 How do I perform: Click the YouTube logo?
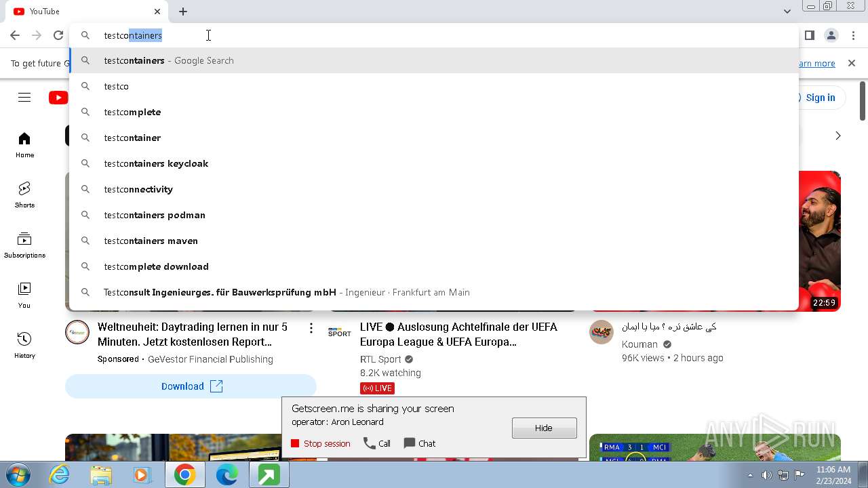point(58,98)
